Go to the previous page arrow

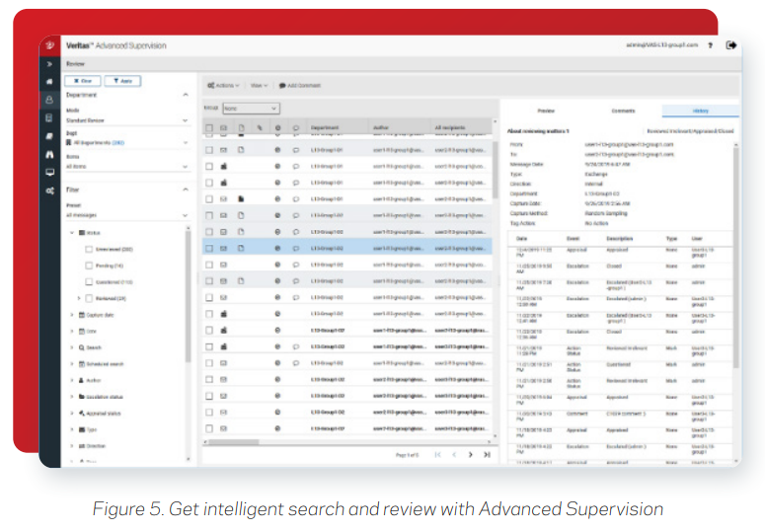[454, 454]
